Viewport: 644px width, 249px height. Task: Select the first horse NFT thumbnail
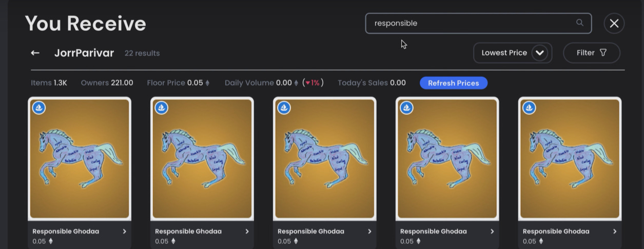tap(80, 159)
